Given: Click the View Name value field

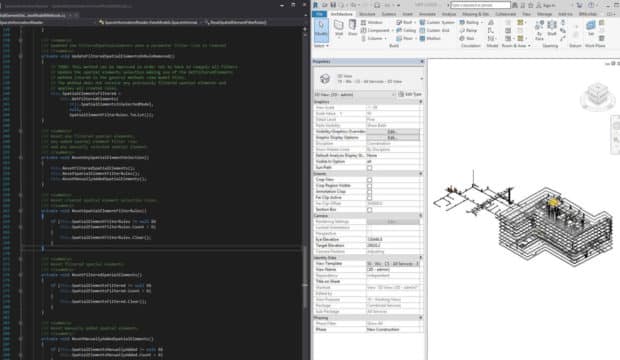Looking at the screenshot, I should [393, 269].
